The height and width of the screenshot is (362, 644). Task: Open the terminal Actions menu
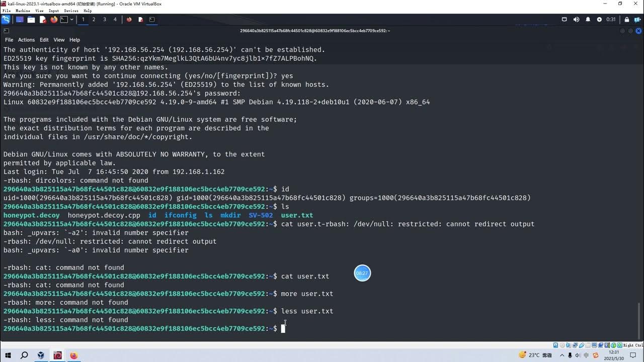26,40
